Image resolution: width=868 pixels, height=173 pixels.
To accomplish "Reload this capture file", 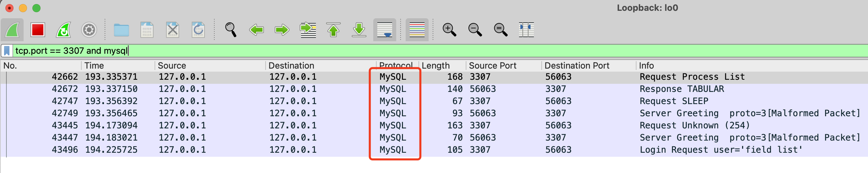I will coord(198,30).
